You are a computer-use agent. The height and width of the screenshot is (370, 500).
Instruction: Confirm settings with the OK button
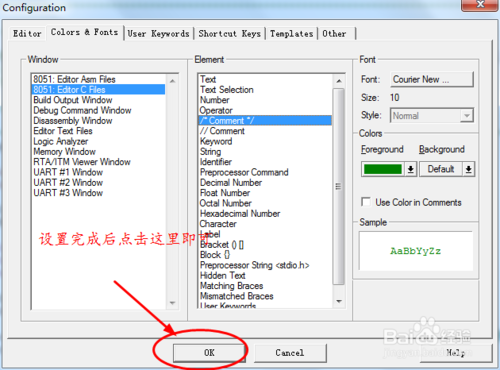[209, 353]
